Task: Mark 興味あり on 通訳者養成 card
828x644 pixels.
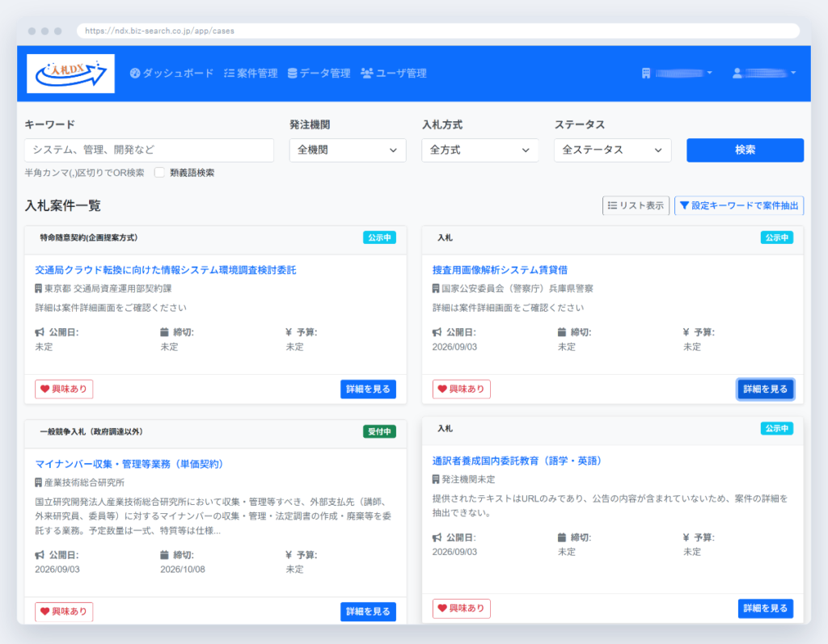Action: click(462, 608)
